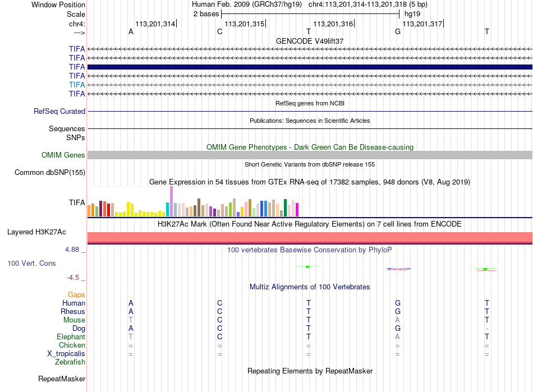Click the Mouse 'A' under the G column
Screen dimensions: 533x392
click(397, 320)
